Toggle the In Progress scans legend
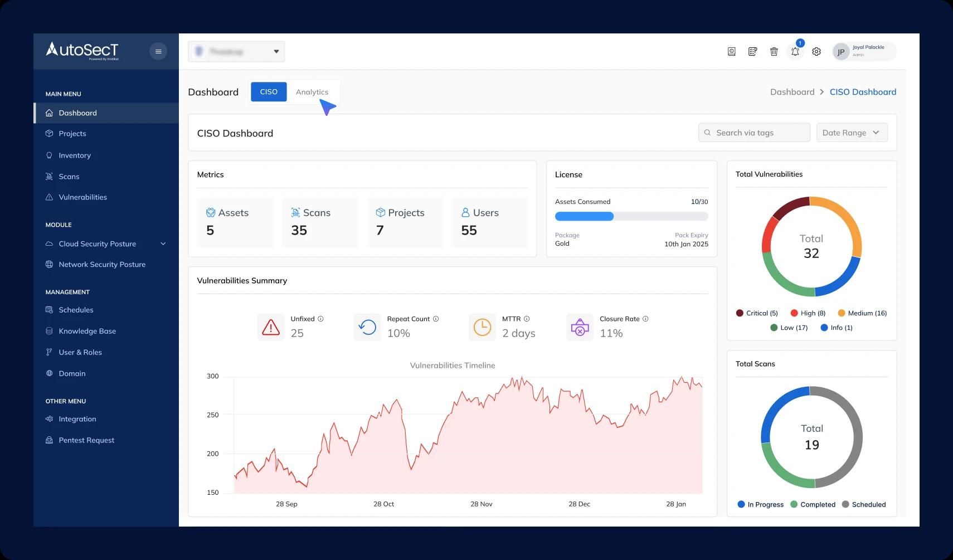 click(x=760, y=504)
